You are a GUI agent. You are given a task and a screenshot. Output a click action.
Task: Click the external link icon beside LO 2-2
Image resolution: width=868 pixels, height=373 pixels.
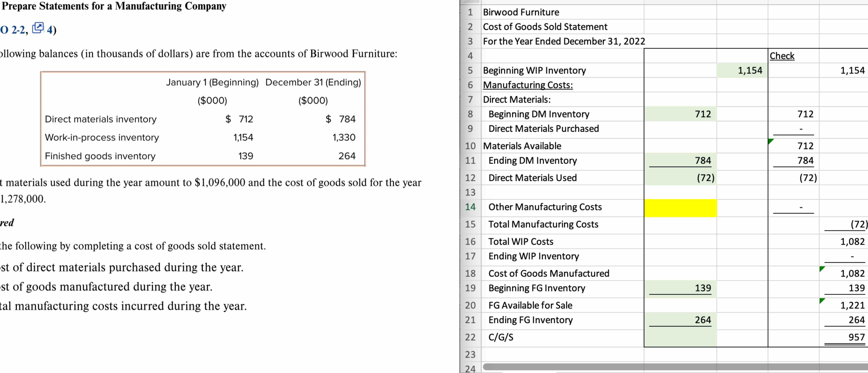pos(38,28)
